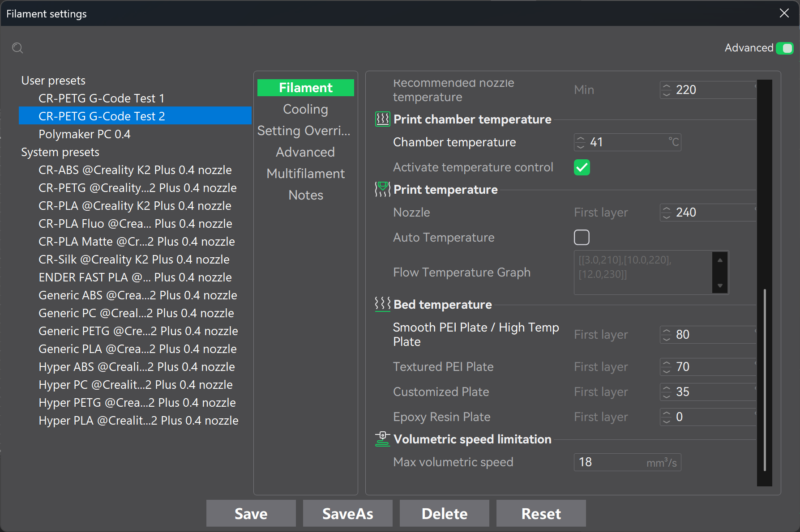
Task: Click Epoxy Resin Plate first layer field 0
Action: [708, 417]
